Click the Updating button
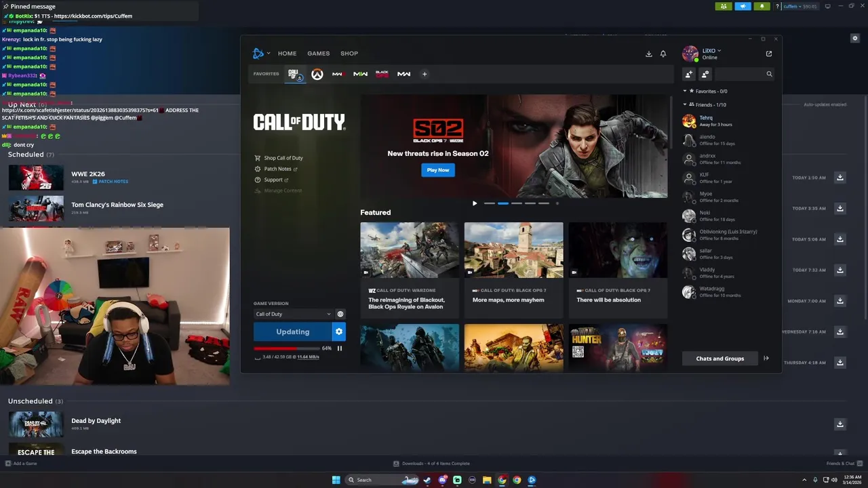This screenshot has width=868, height=488. [x=293, y=331]
